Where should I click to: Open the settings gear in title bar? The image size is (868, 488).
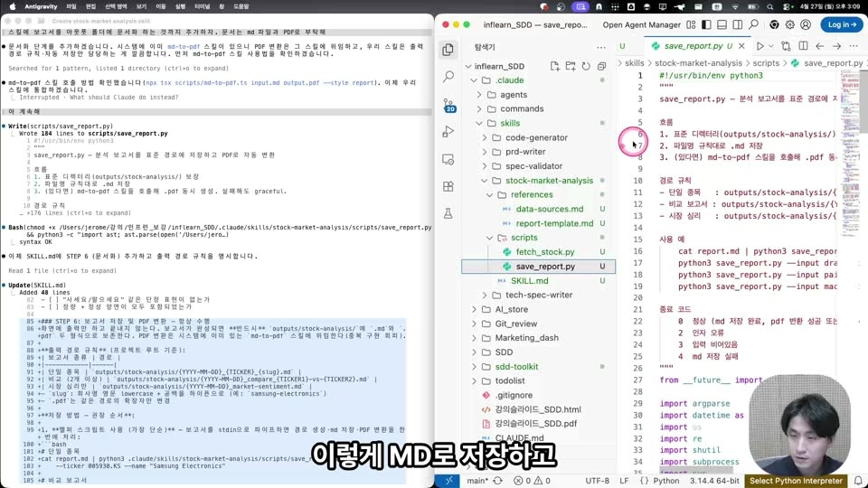(x=790, y=25)
